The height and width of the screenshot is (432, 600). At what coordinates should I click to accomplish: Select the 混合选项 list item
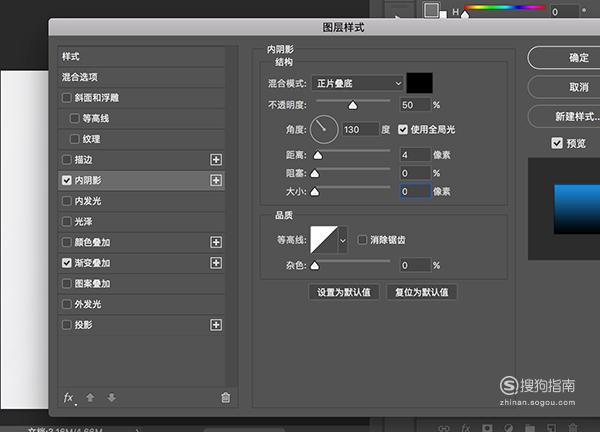tap(141, 77)
